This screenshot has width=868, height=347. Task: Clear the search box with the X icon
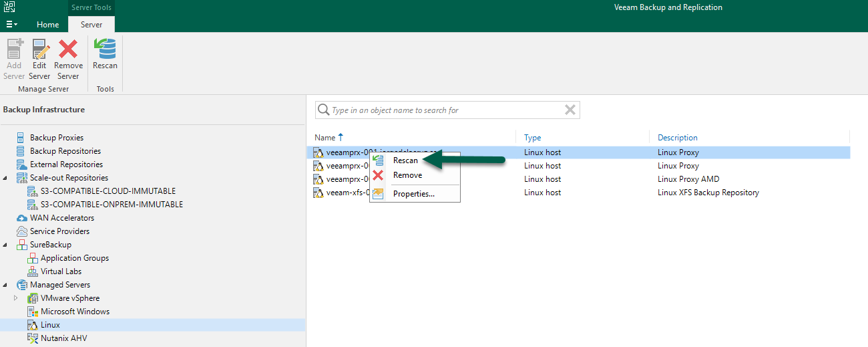tap(570, 110)
